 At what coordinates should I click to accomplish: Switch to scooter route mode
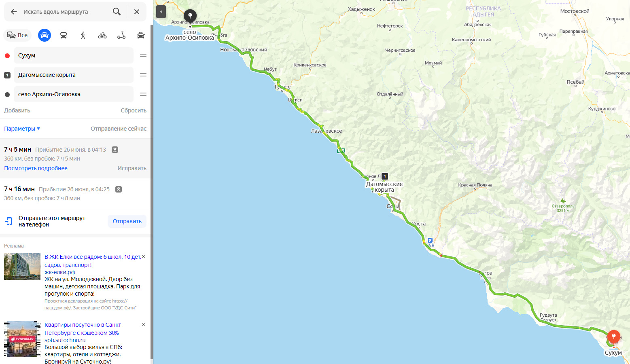121,35
